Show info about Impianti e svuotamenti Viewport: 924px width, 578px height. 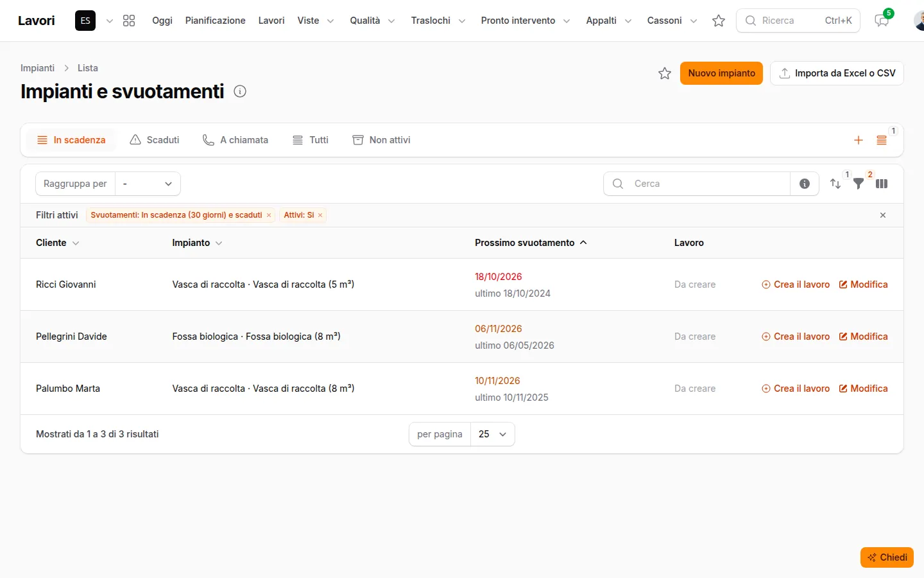pyautogui.click(x=240, y=91)
